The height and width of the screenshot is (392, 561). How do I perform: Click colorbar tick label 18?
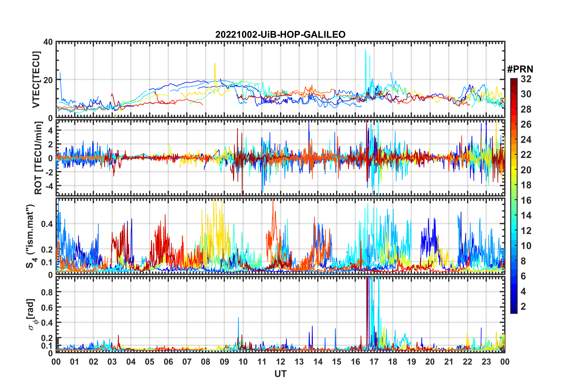point(526,185)
